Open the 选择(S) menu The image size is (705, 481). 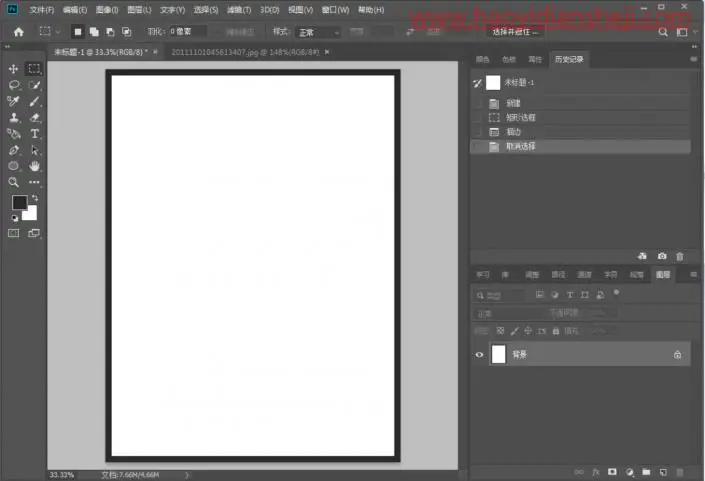pyautogui.click(x=205, y=9)
